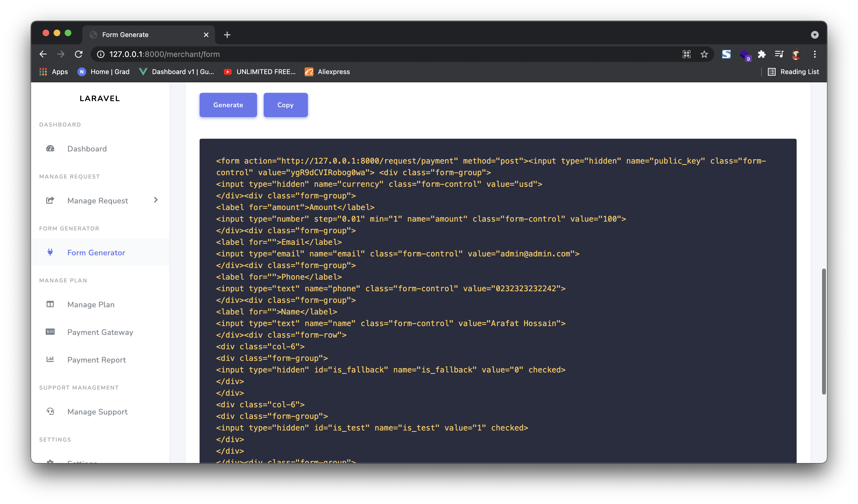Viewport: 858px width, 504px height.
Task: Click the Payment Report chart icon
Action: click(x=50, y=359)
